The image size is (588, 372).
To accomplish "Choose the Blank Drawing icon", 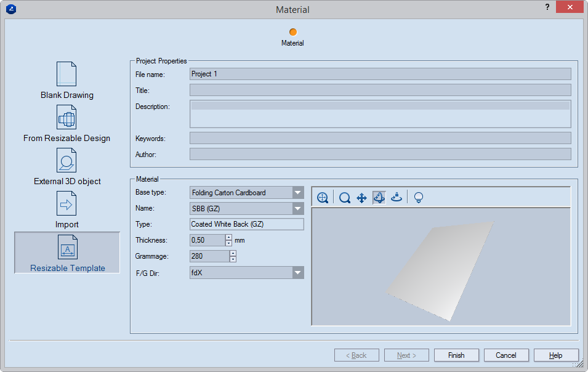I will [x=66, y=74].
